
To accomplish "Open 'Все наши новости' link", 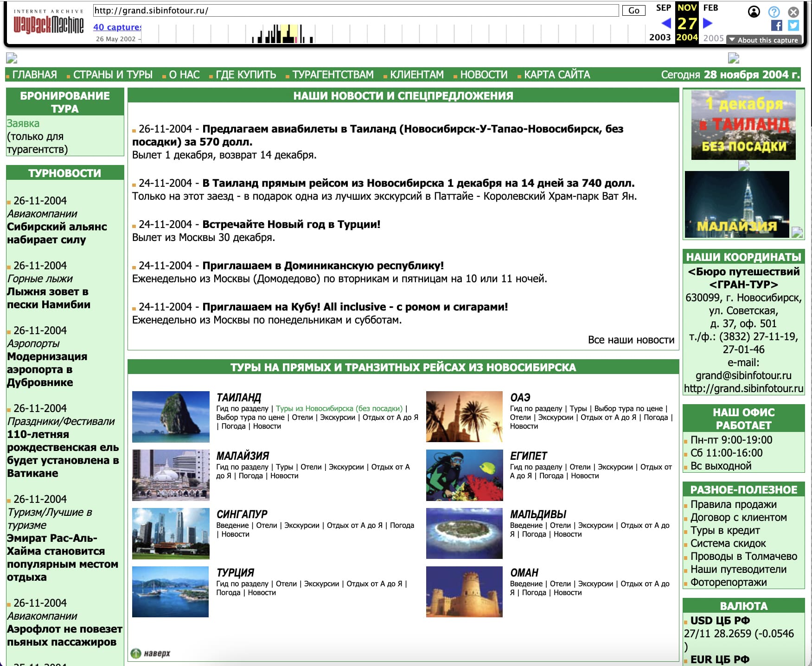I will point(631,340).
